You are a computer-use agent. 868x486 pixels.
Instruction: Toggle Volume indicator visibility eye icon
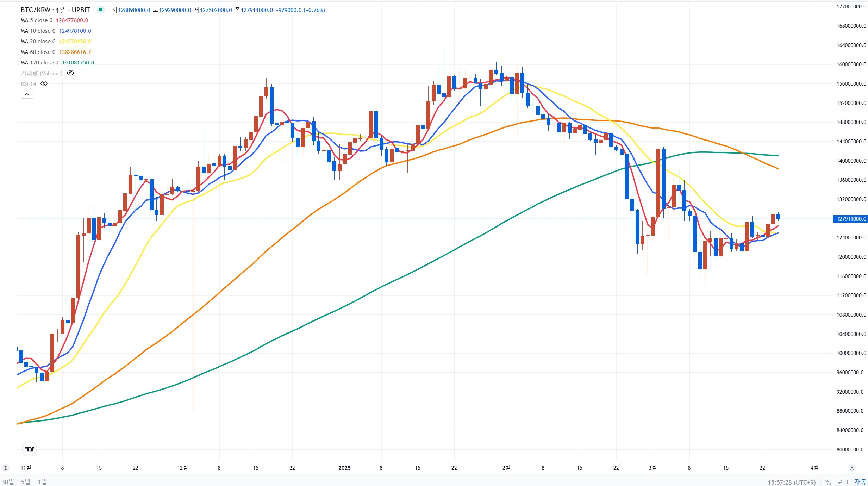point(70,73)
